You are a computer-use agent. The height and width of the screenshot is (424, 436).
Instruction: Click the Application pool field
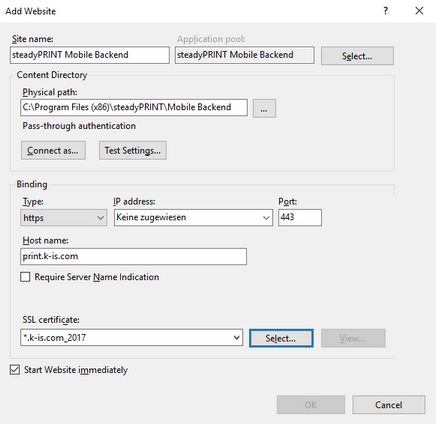tap(245, 55)
